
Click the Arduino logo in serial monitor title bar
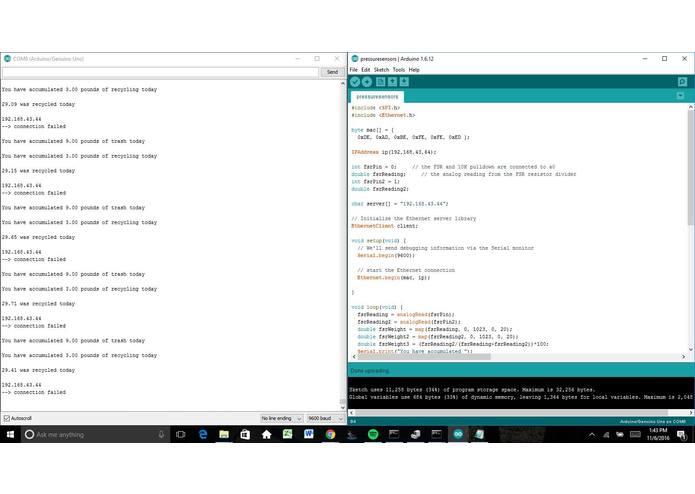tap(7, 58)
